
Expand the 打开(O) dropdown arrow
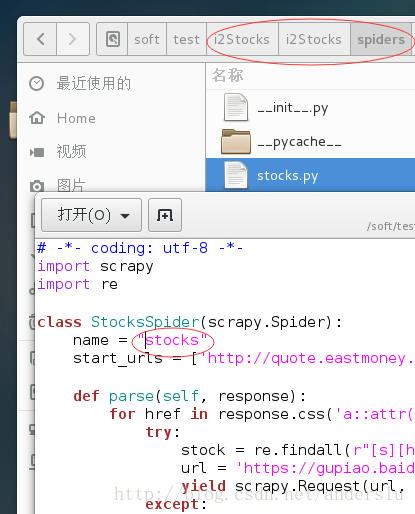tap(125, 216)
